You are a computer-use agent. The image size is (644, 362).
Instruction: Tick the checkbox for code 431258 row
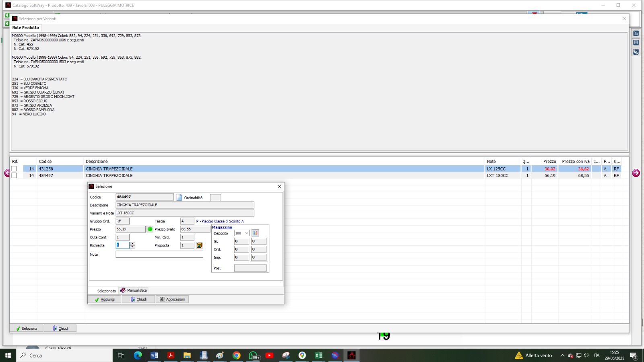point(14,169)
